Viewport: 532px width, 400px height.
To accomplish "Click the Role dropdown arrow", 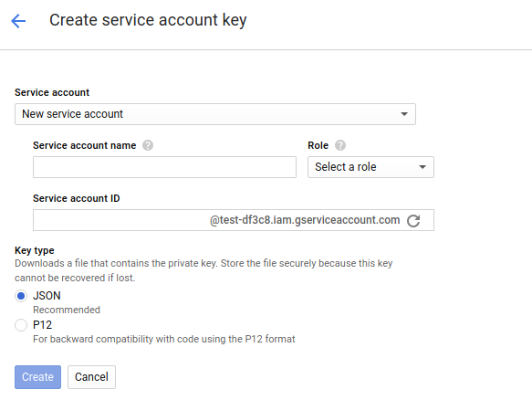I will [x=422, y=167].
